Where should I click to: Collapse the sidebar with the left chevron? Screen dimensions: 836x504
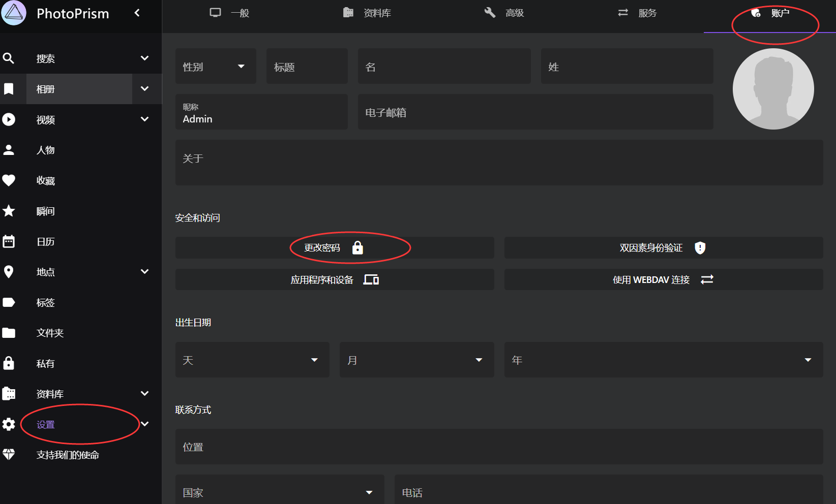tap(137, 13)
